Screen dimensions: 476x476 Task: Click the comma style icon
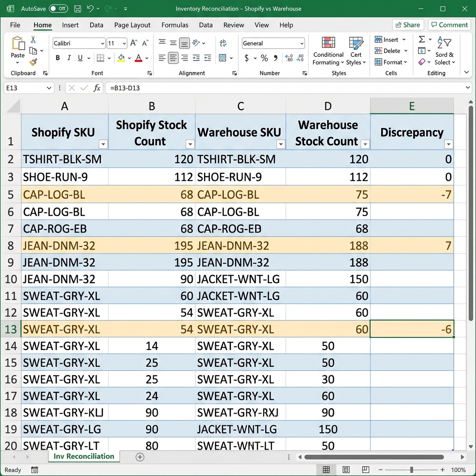pyautogui.click(x=275, y=58)
